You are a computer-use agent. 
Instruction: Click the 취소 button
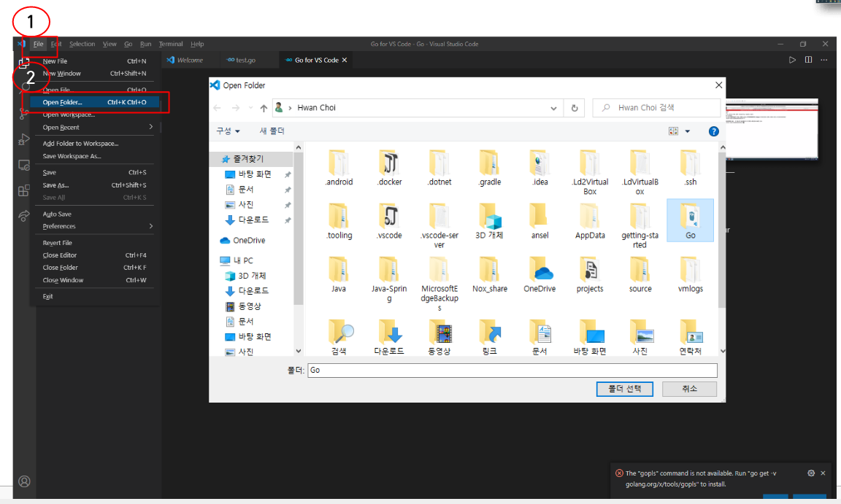[689, 389]
